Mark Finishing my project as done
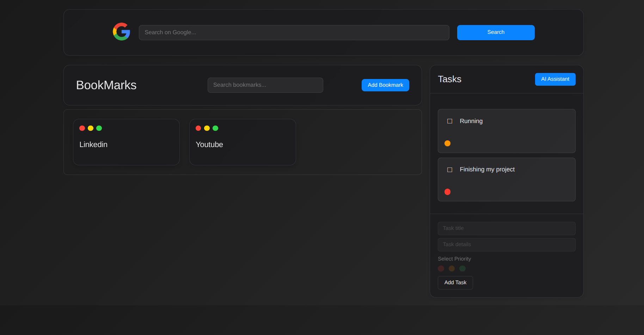 coord(450,170)
